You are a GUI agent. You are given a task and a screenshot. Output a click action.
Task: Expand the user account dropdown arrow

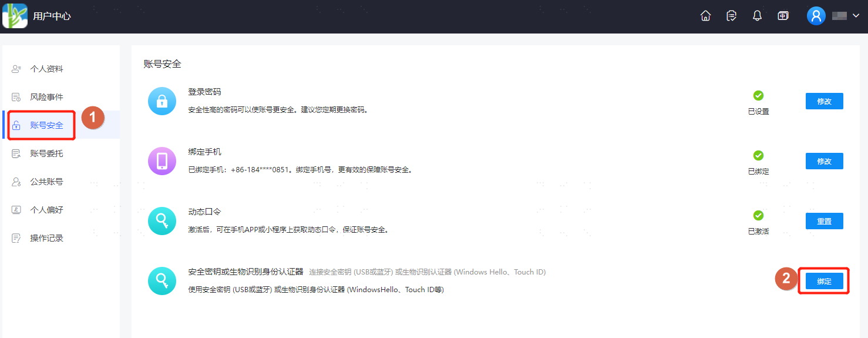tap(856, 16)
